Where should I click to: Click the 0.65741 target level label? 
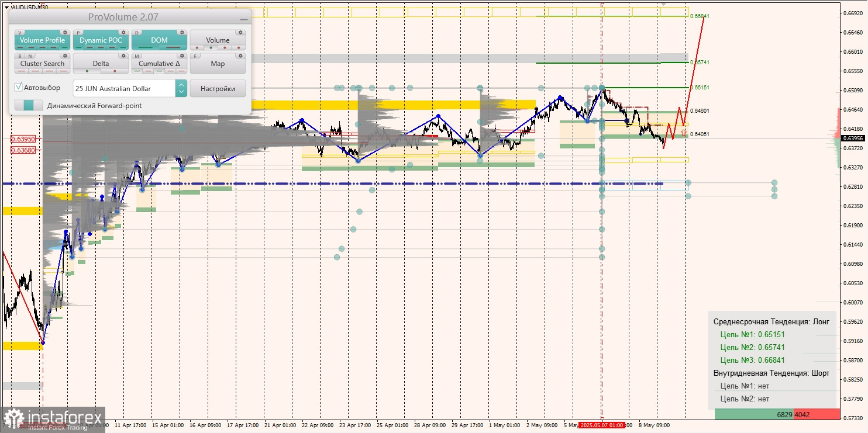point(700,62)
